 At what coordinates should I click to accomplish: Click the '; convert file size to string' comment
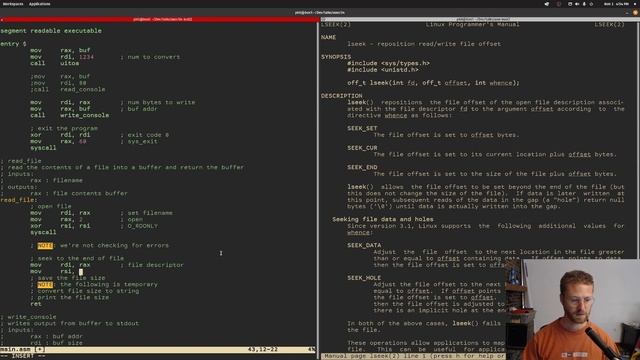pyautogui.click(x=84, y=291)
